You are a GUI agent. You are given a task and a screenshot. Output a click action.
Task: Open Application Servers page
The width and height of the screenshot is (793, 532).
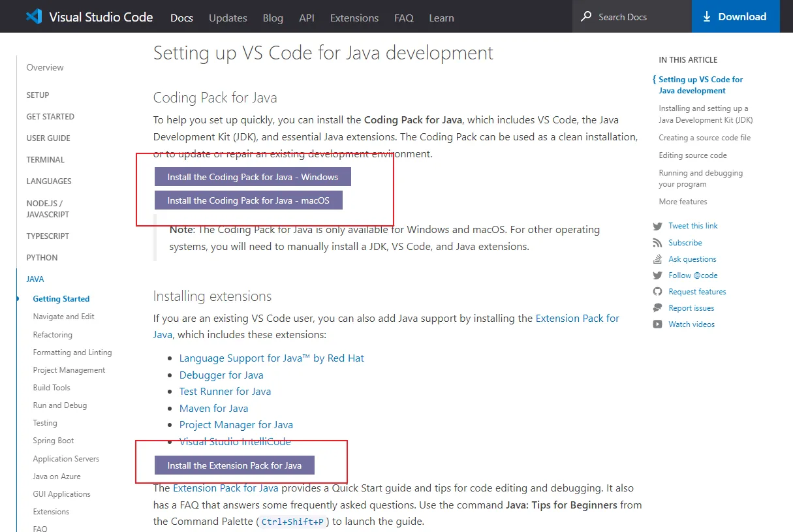(66, 458)
